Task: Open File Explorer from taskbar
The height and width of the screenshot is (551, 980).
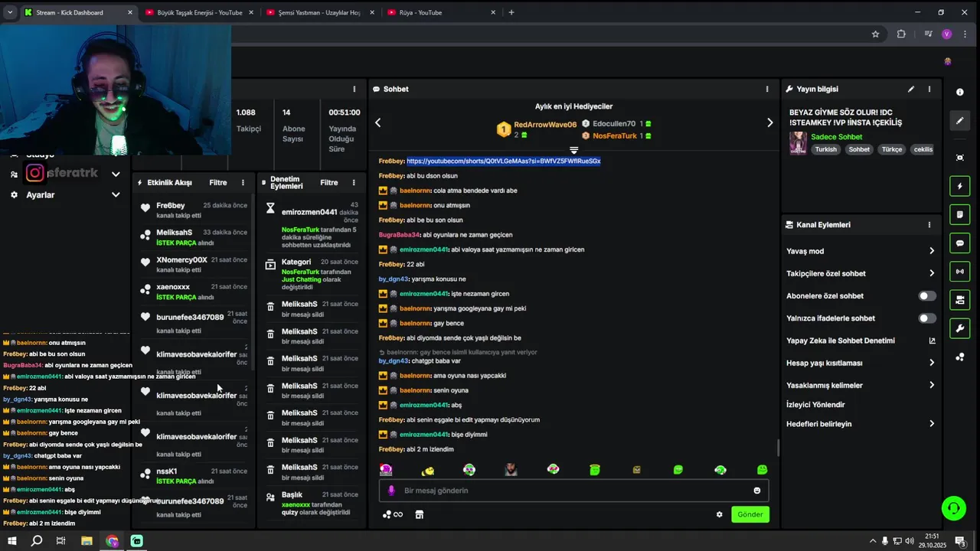Action: [87, 541]
